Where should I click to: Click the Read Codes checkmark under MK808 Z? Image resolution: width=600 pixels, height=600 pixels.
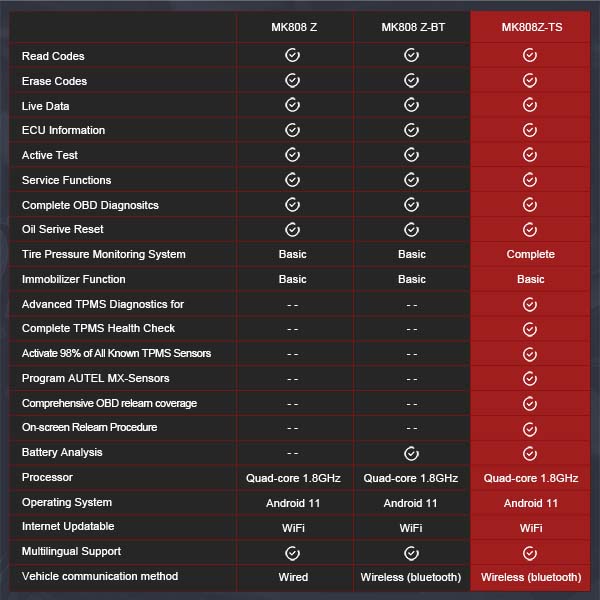[x=292, y=55]
